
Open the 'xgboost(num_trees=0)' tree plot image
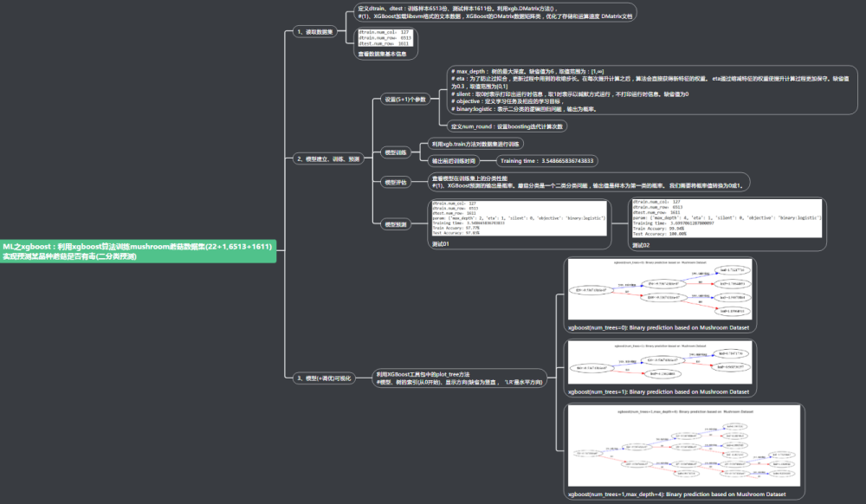point(659,289)
